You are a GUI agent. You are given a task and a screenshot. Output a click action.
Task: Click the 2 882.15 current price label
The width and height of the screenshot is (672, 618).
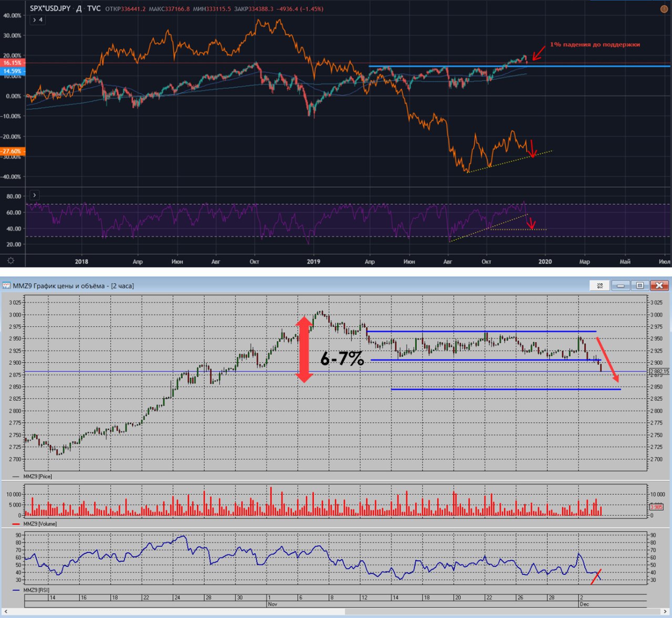point(659,371)
